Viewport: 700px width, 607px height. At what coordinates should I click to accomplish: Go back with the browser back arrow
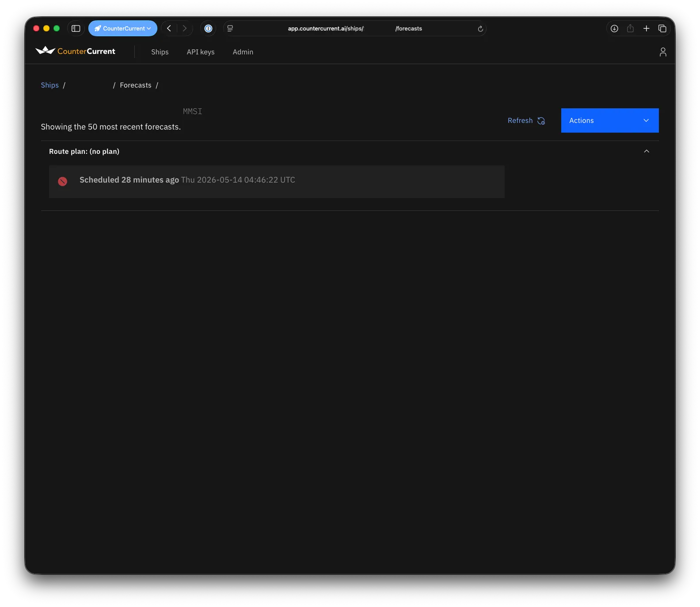click(169, 28)
